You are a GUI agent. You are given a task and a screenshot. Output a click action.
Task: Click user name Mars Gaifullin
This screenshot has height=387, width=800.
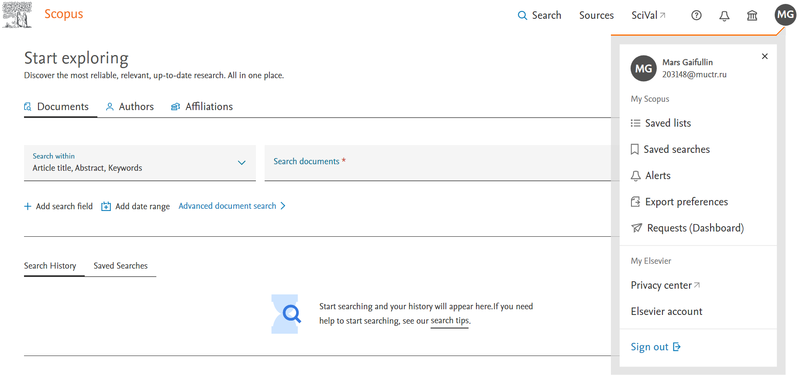point(687,62)
